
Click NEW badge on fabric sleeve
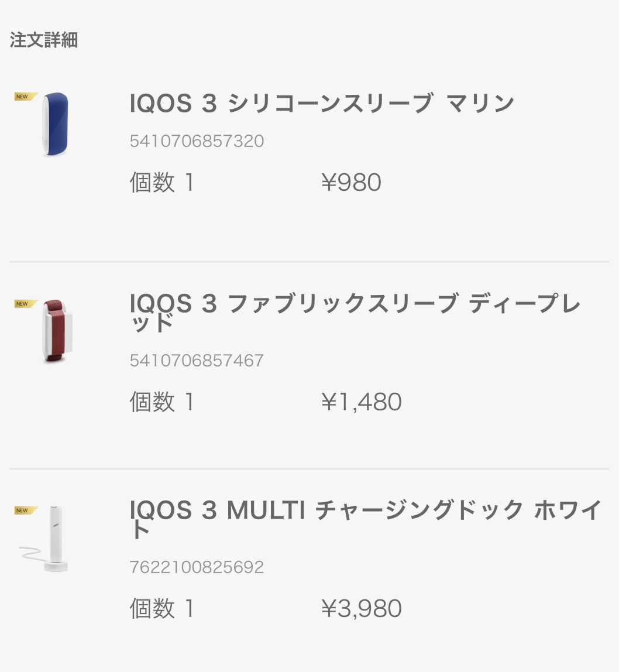tap(26, 303)
